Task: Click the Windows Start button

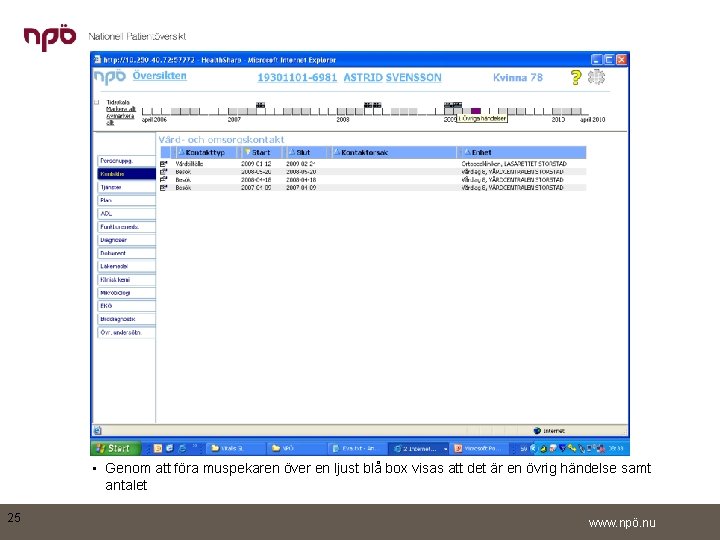Action: point(115,448)
